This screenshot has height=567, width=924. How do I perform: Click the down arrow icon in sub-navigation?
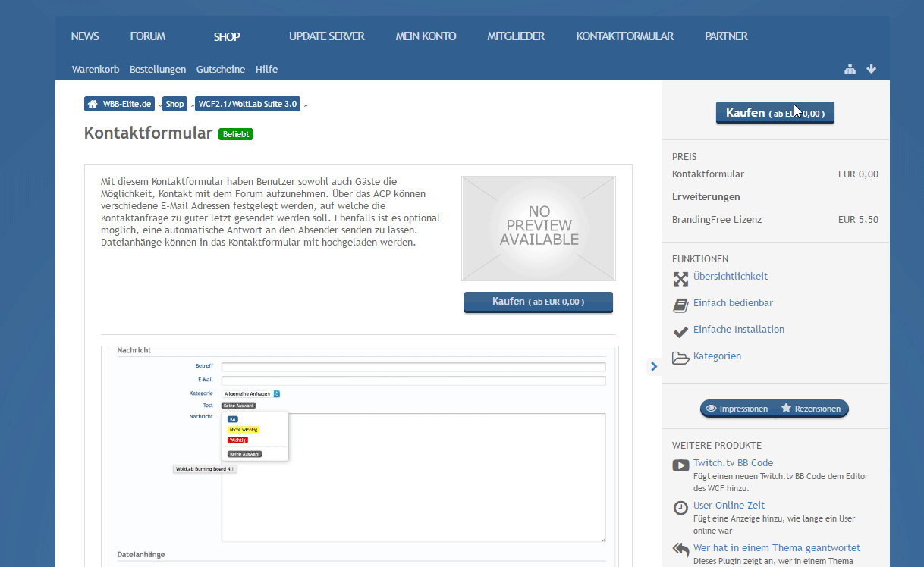coord(872,69)
